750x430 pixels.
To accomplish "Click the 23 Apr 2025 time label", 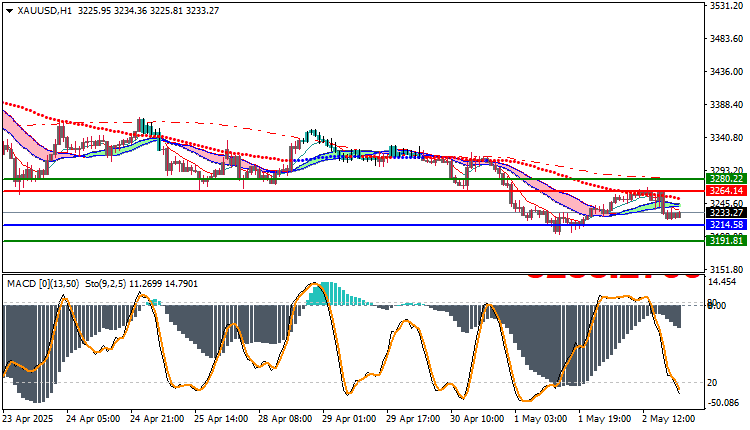I will pos(28,419).
